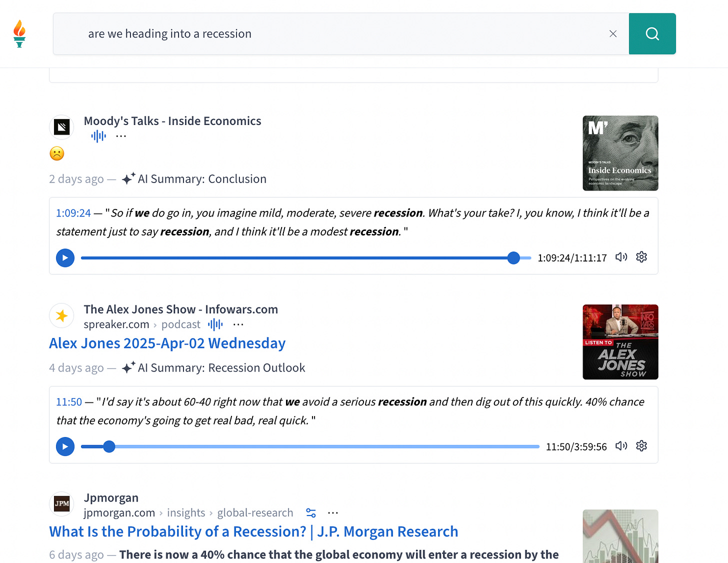Play the Moody's Talks audio clip
Viewport: 728px width, 563px height.
(x=65, y=258)
